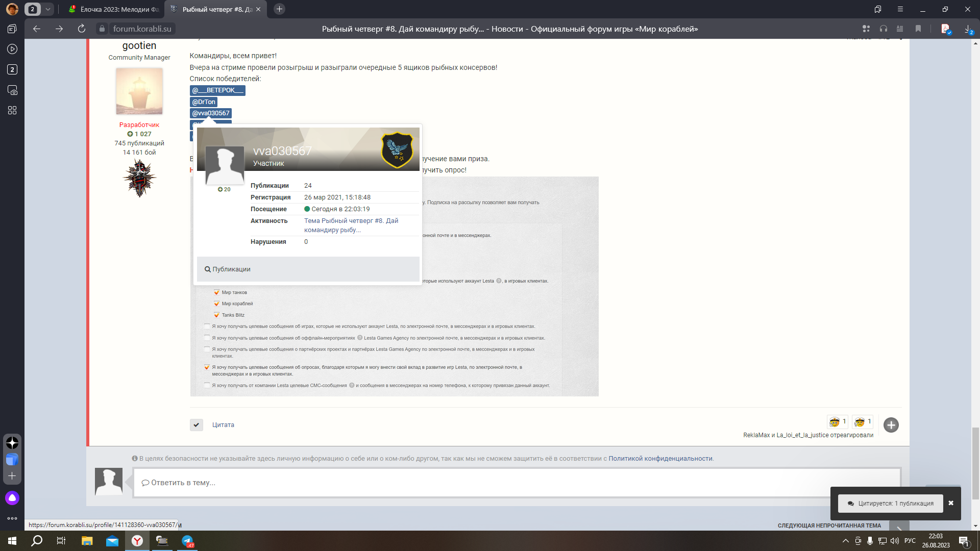The height and width of the screenshot is (551, 980).
Task: View the second reaction emoji count
Action: tap(863, 422)
